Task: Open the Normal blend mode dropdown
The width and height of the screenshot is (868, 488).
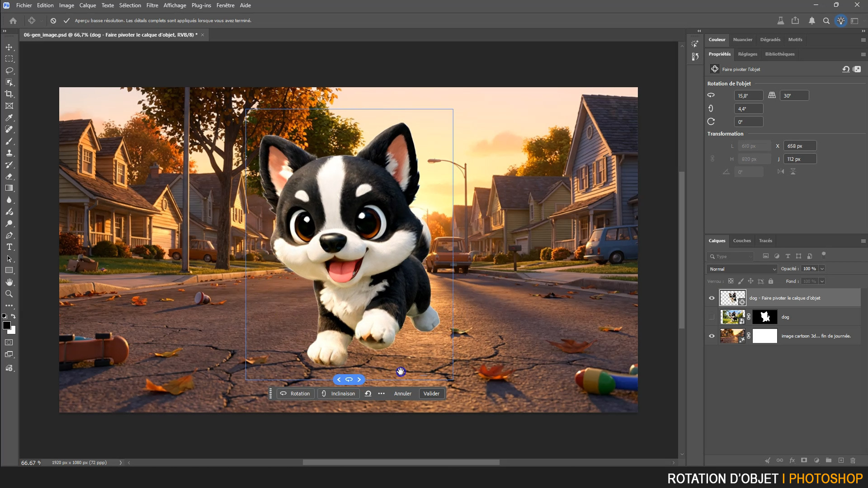Action: tap(742, 269)
